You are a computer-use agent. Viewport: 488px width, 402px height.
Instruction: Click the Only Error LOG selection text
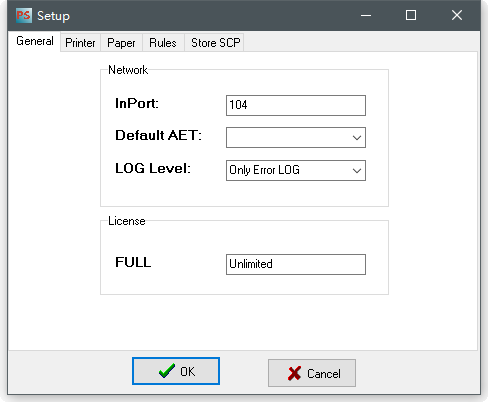(264, 170)
